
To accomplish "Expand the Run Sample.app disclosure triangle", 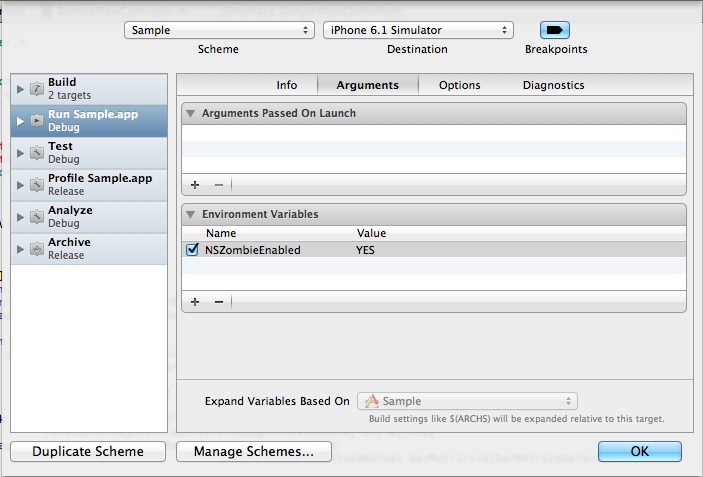I will click(20, 121).
